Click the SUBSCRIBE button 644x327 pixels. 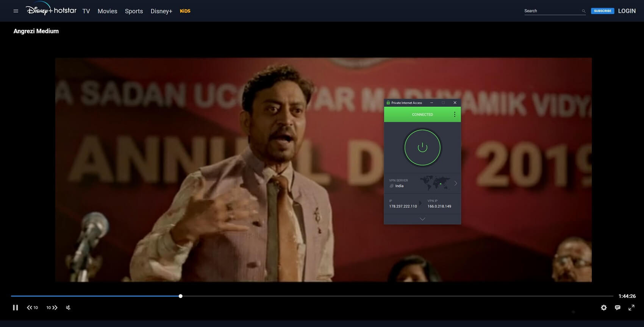(602, 11)
